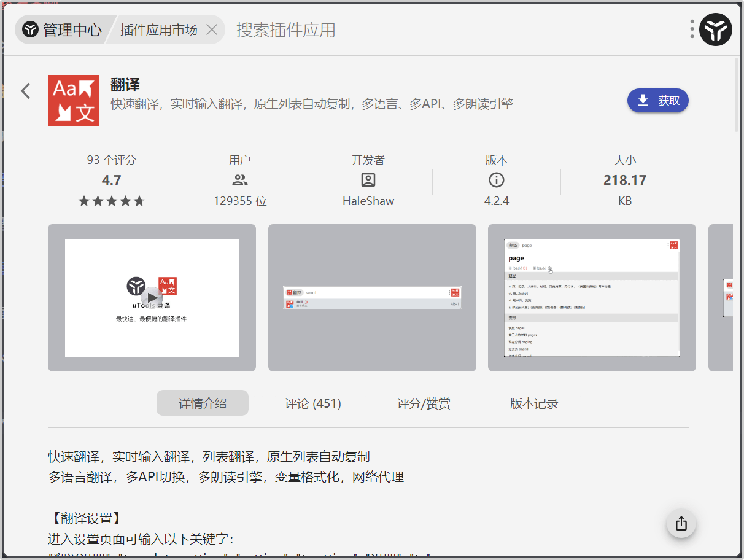Select the 评分/赞赏 tab

click(424, 403)
